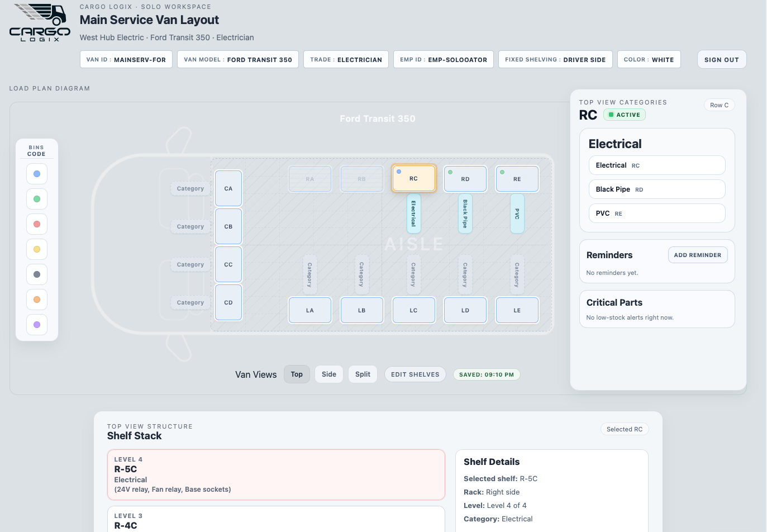Select the Level 3 R-4C shelf card
The height and width of the screenshot is (532, 767).
click(276, 519)
